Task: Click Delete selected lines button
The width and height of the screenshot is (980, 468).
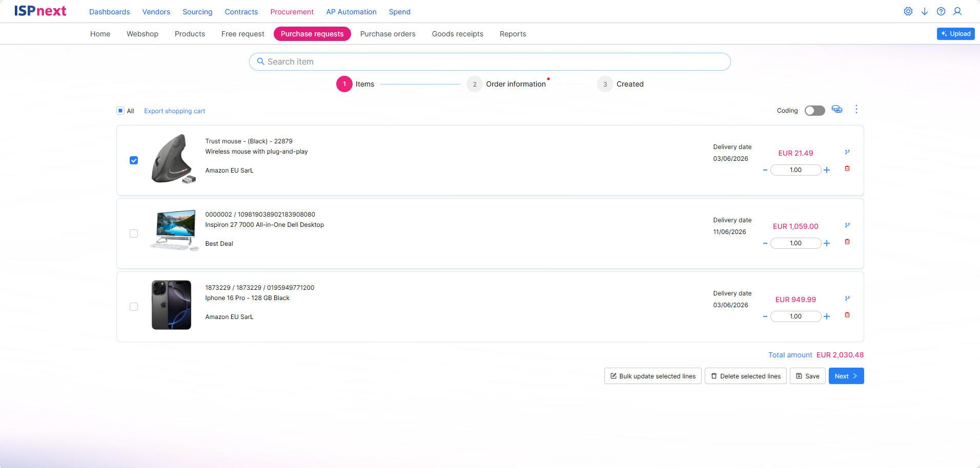Action: click(x=746, y=376)
